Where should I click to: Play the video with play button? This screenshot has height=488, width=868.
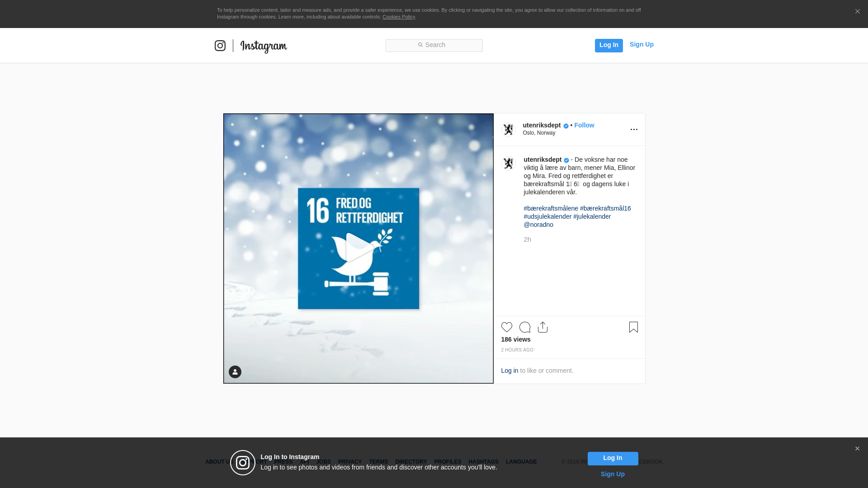point(359,248)
